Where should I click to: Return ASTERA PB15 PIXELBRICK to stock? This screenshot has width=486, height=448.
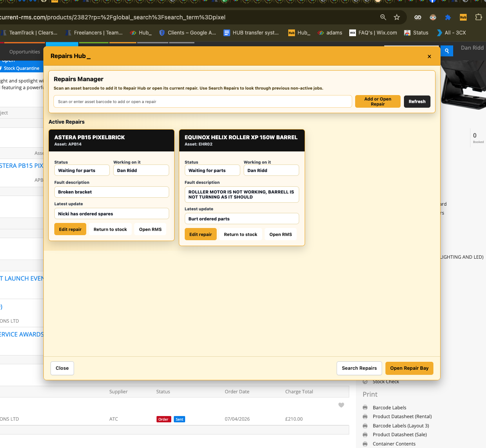[110, 230]
